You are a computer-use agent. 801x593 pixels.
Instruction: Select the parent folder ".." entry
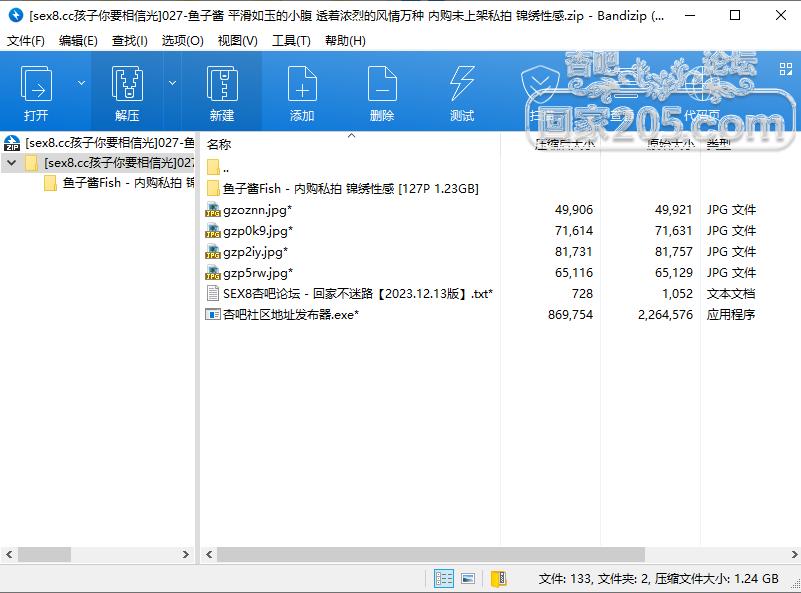226,168
